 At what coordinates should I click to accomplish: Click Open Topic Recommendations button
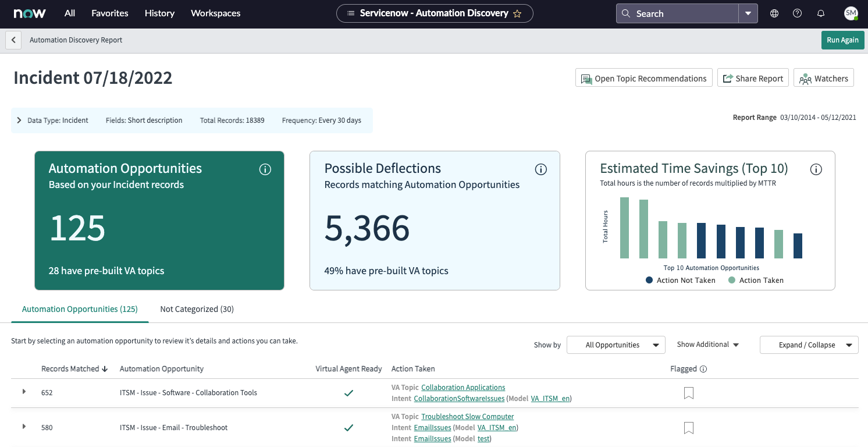click(644, 78)
